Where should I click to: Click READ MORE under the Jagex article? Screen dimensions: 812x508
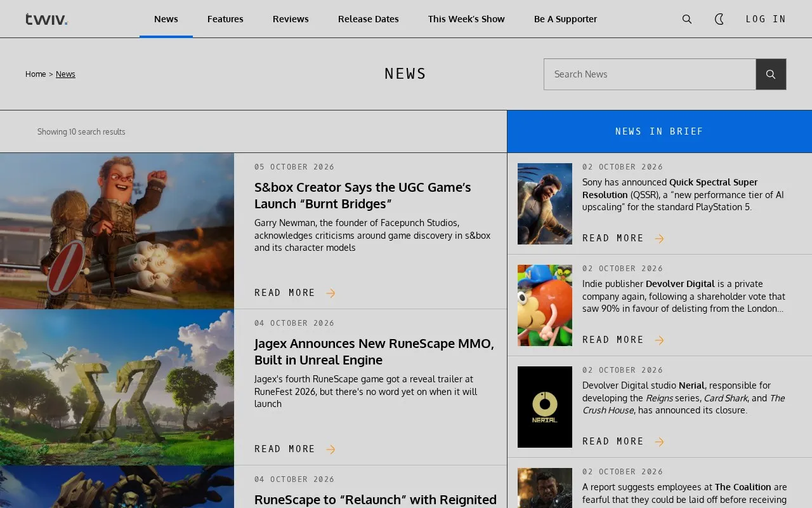pos(285,449)
